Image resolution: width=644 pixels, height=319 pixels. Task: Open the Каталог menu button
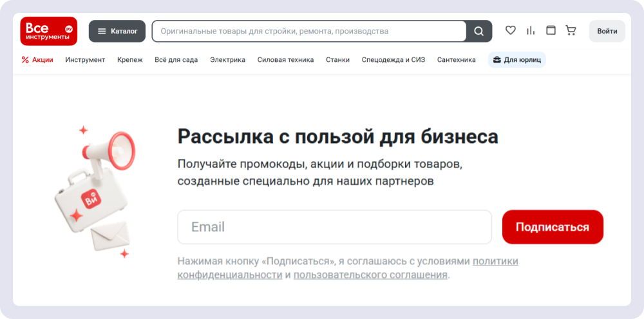[117, 31]
